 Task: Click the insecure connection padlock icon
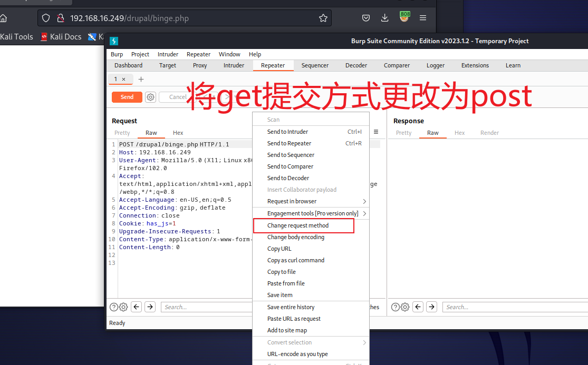[x=60, y=18]
